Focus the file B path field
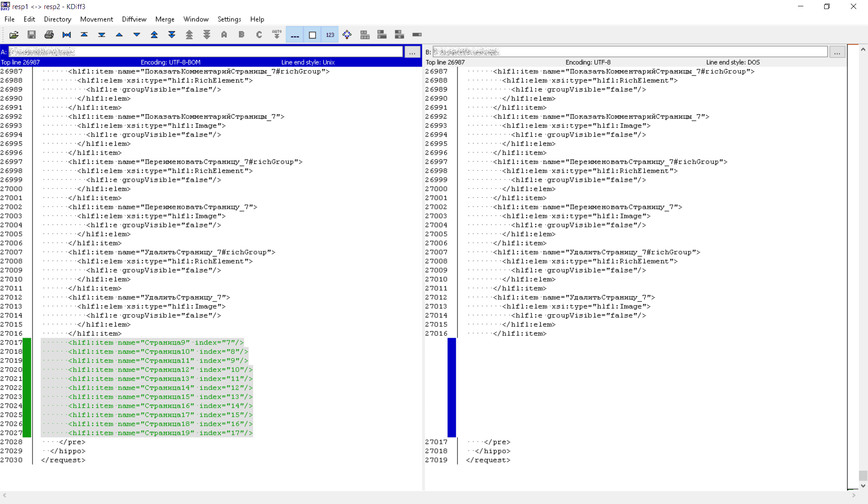Screen dimensions: 868x504 point(630,52)
